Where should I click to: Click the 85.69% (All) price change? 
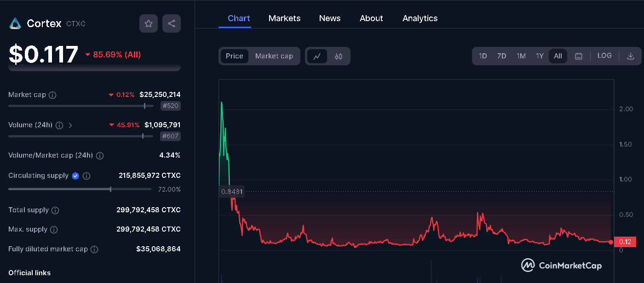point(113,55)
